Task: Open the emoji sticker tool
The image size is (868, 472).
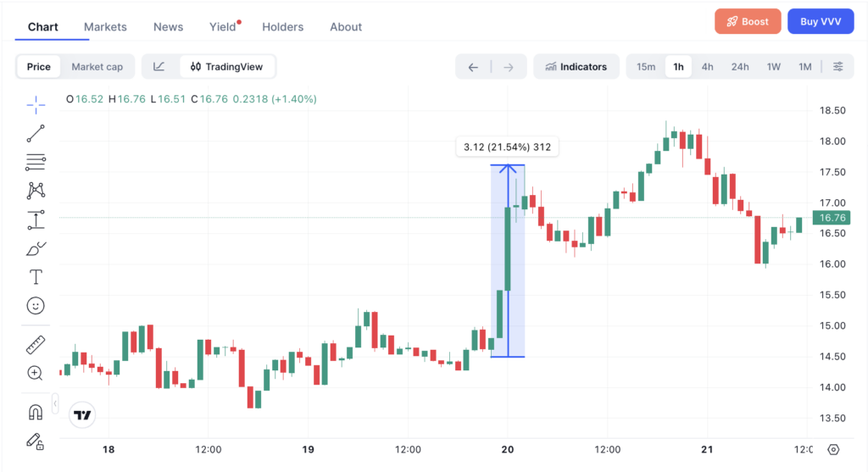Action: pyautogui.click(x=36, y=305)
